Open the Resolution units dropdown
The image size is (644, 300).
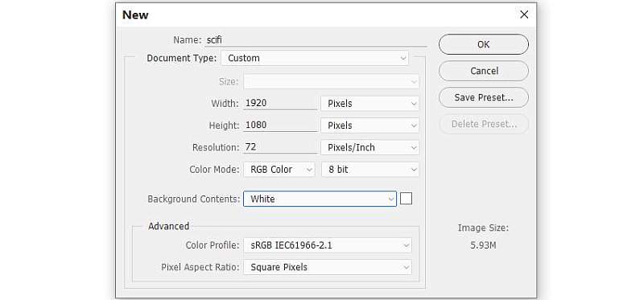[x=369, y=148]
